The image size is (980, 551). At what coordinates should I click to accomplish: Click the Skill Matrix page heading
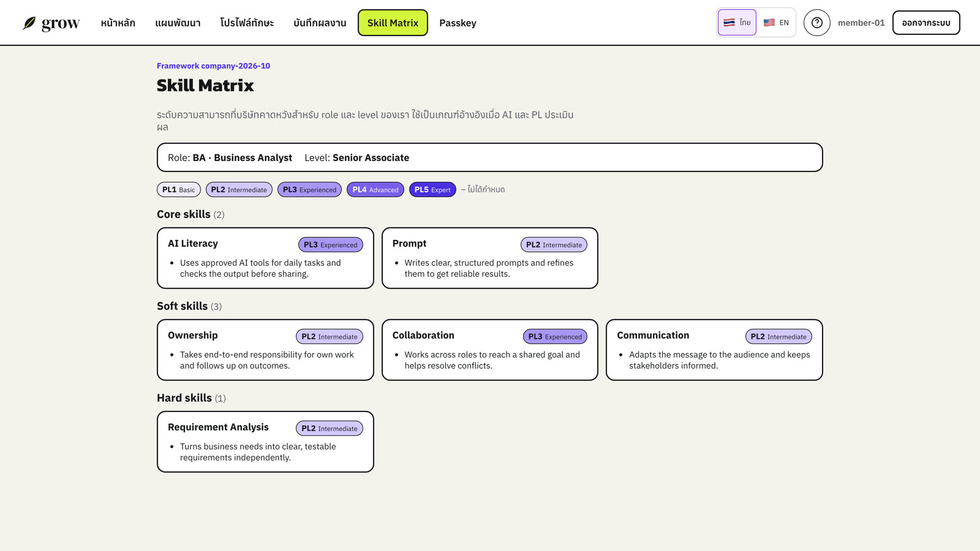(205, 86)
